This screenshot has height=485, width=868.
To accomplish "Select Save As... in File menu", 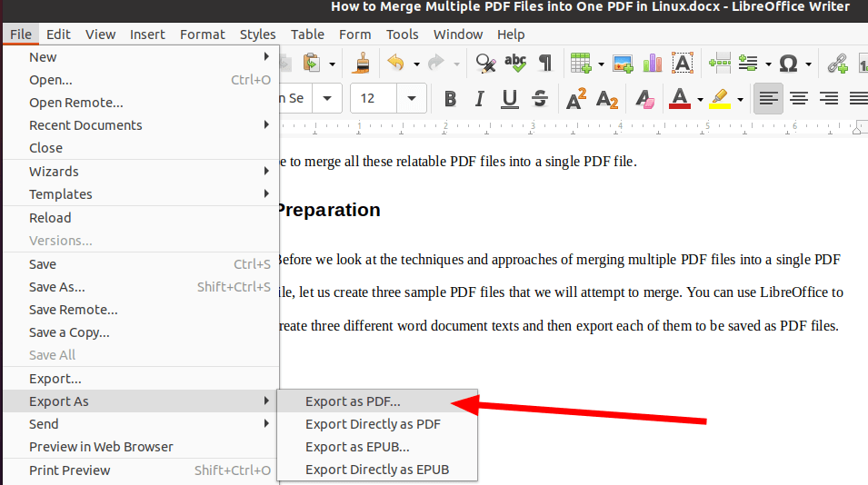I will 141,287.
